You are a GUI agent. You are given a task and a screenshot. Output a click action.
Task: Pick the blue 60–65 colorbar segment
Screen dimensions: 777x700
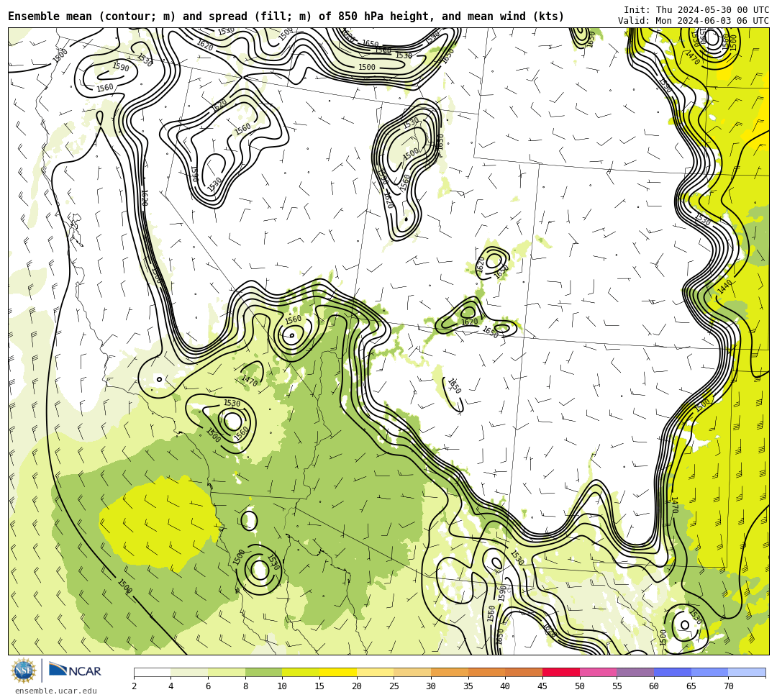point(673,672)
